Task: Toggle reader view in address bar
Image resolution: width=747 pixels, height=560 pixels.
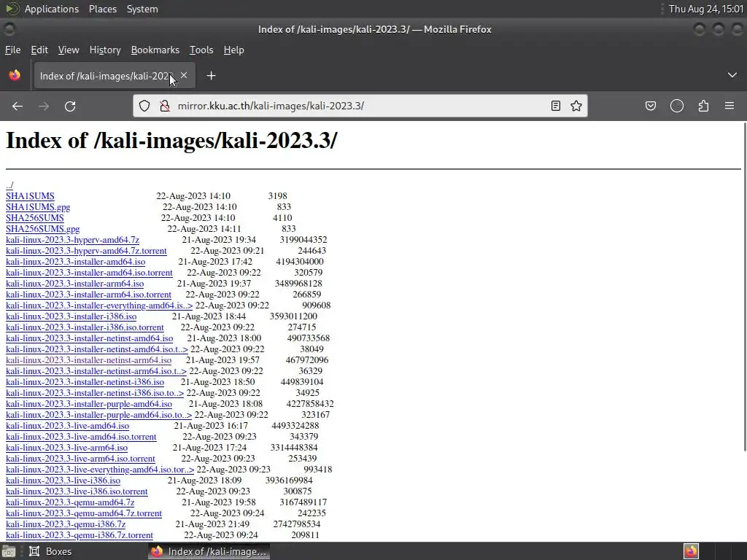Action: click(x=555, y=106)
